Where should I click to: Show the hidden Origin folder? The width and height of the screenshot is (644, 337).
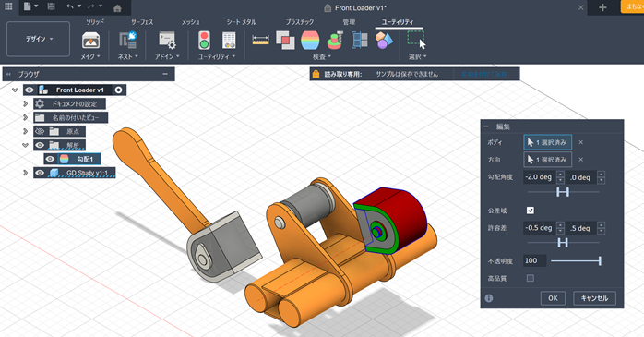(40, 131)
